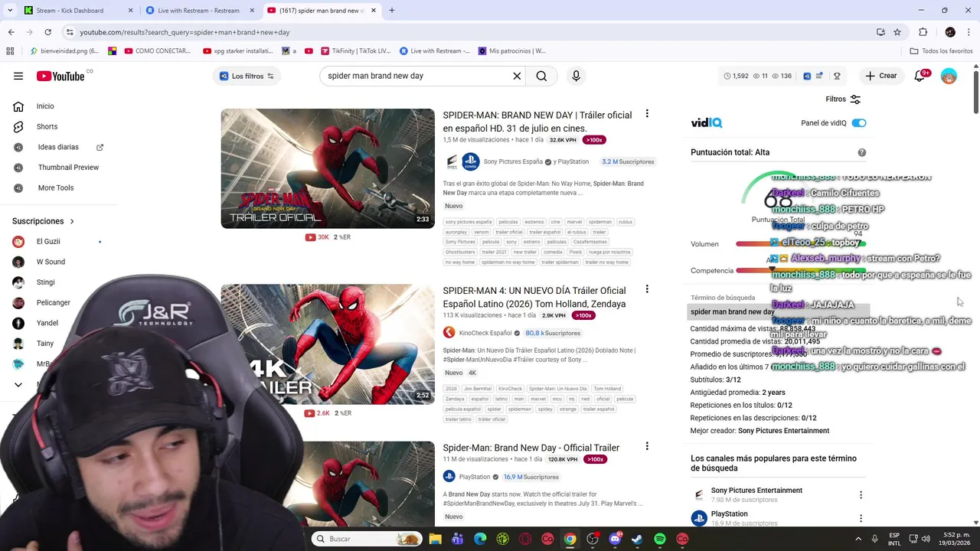This screenshot has height=551, width=980.
Task: Open Sony Pictures Entertainment popular channel
Action: [x=756, y=491]
